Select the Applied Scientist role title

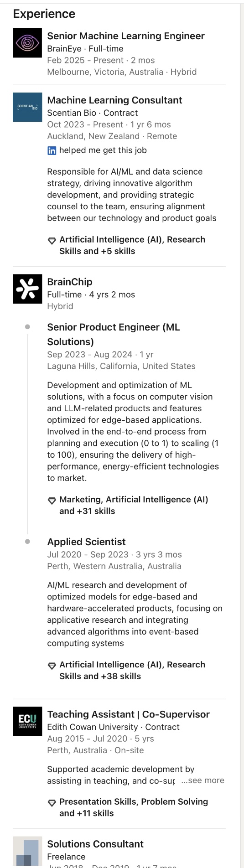click(86, 542)
